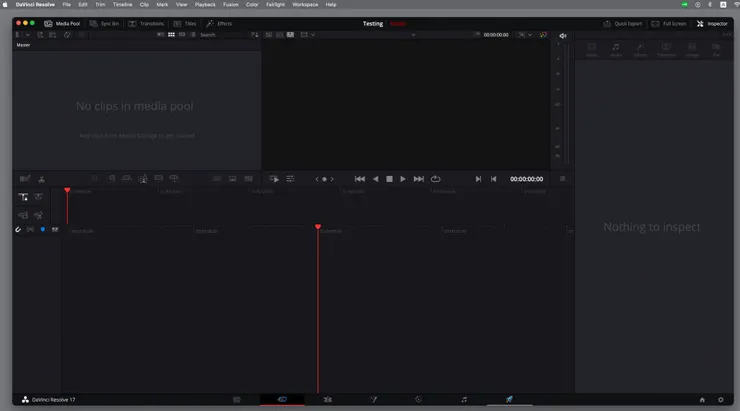The height and width of the screenshot is (411, 740).
Task: Open the viewer mode dropdown chevron
Action: click(x=313, y=35)
